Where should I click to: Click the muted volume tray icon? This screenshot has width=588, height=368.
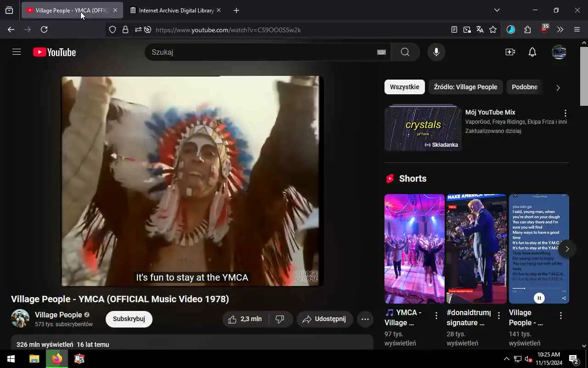529,359
